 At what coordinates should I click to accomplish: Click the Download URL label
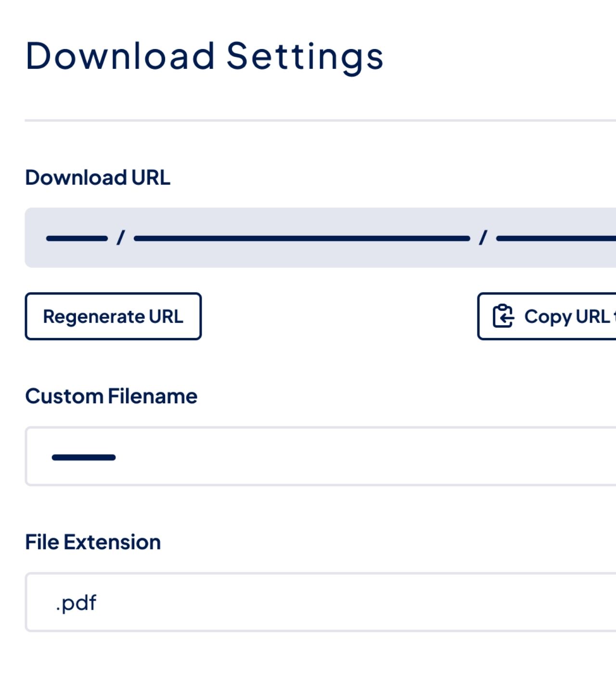click(x=98, y=177)
